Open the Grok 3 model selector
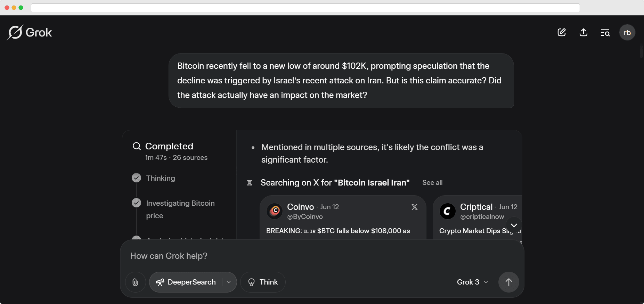This screenshot has height=304, width=644. 472,282
